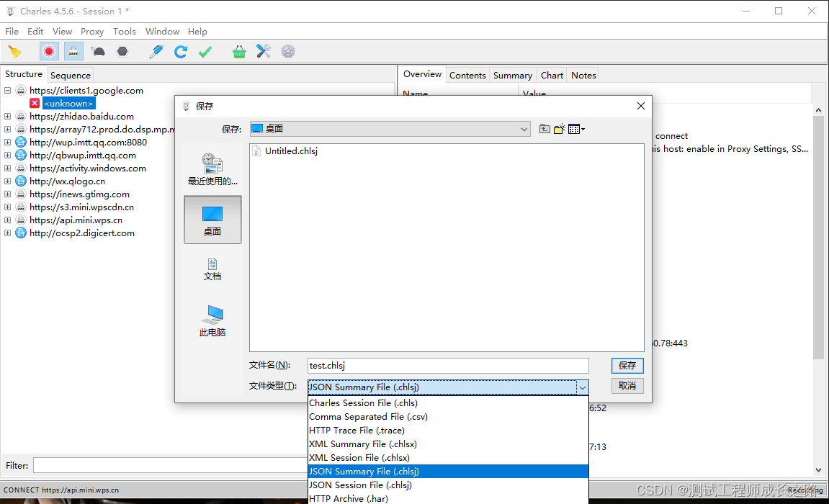The width and height of the screenshot is (829, 504).
Task: Open the Proxy menu
Action: coord(91,31)
